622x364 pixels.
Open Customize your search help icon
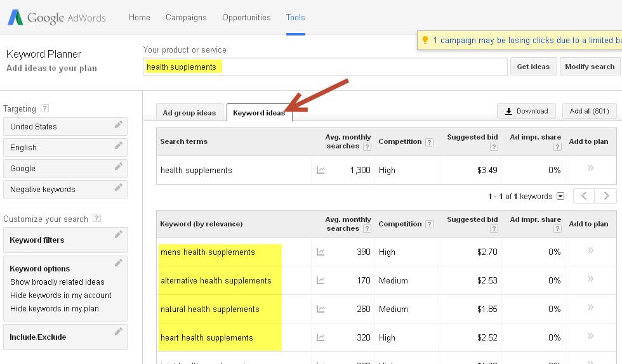(96, 218)
